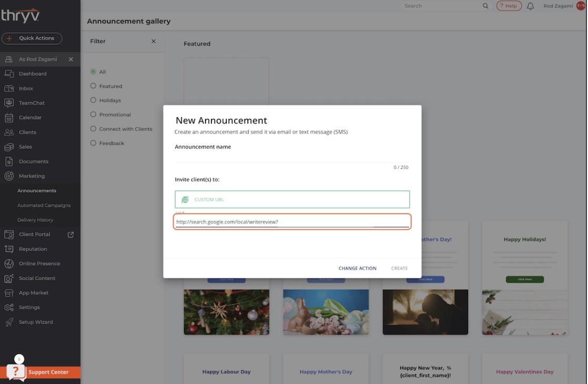The image size is (588, 384).
Task: Open the Support Center button
Action: click(x=40, y=372)
